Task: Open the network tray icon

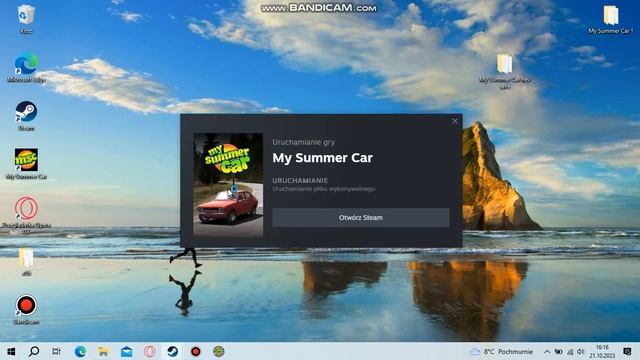Action: pos(570,351)
